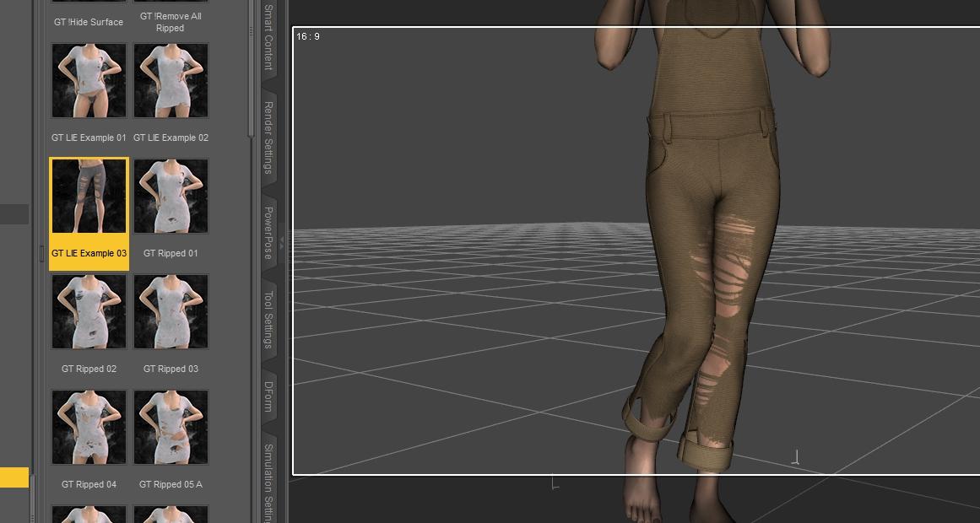Apply the GT Ripped 02 preset
The image size is (980, 523).
pyautogui.click(x=89, y=312)
